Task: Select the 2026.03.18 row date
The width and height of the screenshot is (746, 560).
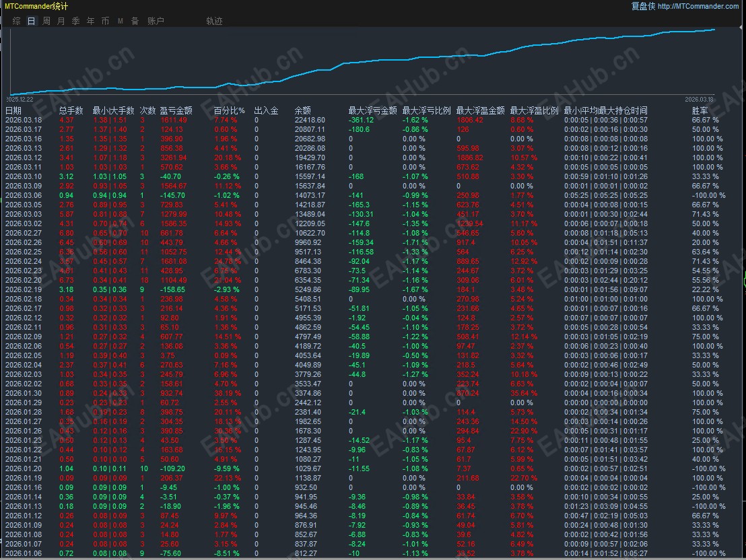Action: click(24, 120)
